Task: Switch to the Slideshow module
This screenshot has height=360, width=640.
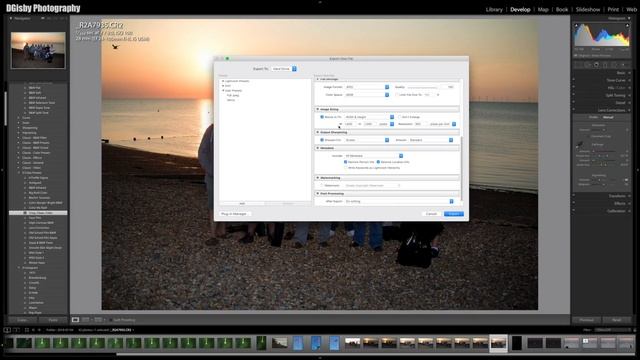Action: [588, 9]
